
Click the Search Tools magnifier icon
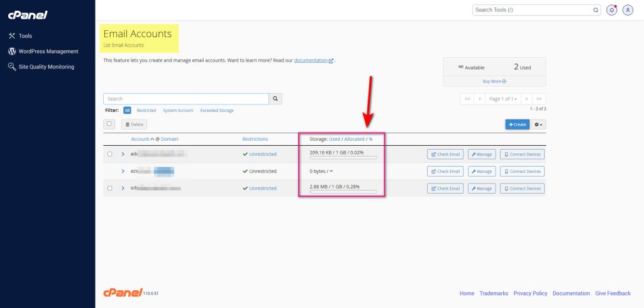point(596,10)
